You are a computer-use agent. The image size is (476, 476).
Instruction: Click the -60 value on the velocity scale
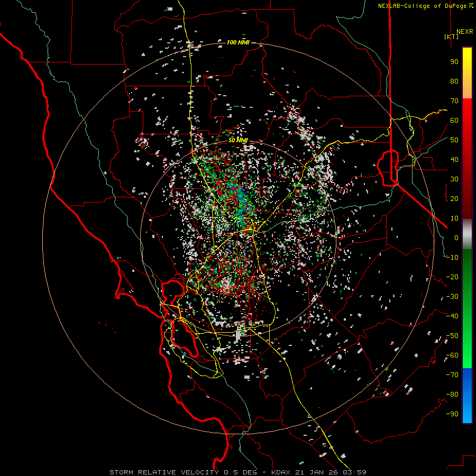point(452,355)
